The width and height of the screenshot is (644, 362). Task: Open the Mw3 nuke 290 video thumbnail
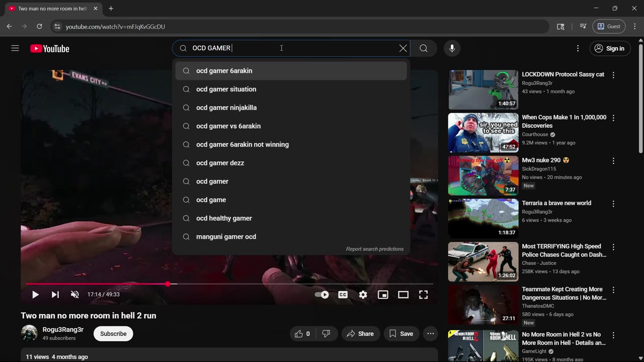pos(483,175)
